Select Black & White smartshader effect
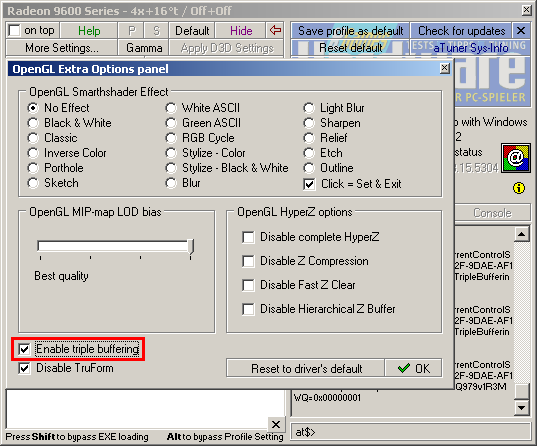Viewport: 537px width, 446px height. [33, 123]
